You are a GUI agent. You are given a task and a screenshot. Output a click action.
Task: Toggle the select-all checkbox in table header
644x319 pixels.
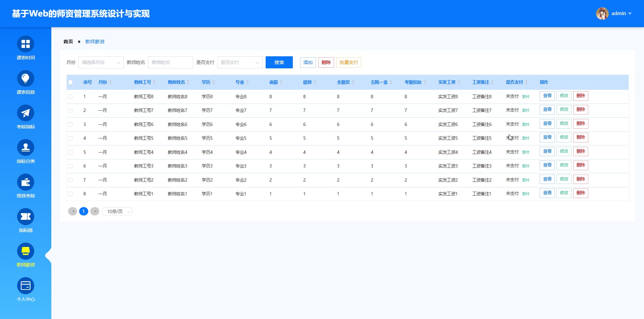click(70, 82)
